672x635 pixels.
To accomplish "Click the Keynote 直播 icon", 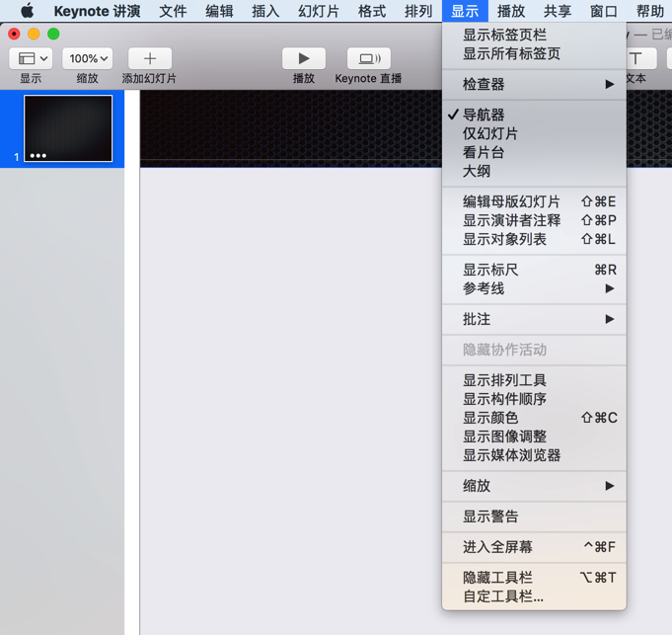I will [x=369, y=58].
